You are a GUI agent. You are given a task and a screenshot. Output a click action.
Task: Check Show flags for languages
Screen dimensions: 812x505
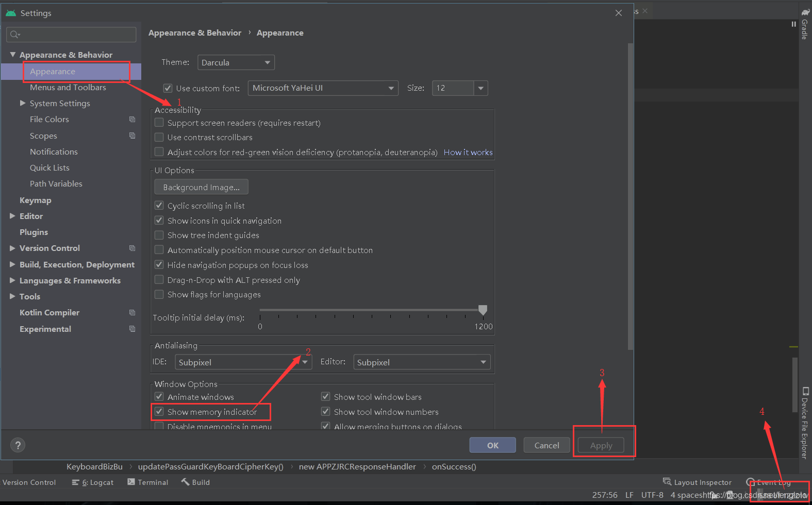[159, 294]
